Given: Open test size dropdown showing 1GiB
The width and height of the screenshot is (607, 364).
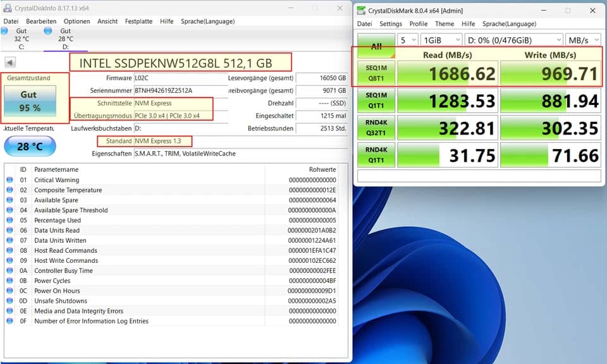Looking at the screenshot, I should pyautogui.click(x=441, y=40).
